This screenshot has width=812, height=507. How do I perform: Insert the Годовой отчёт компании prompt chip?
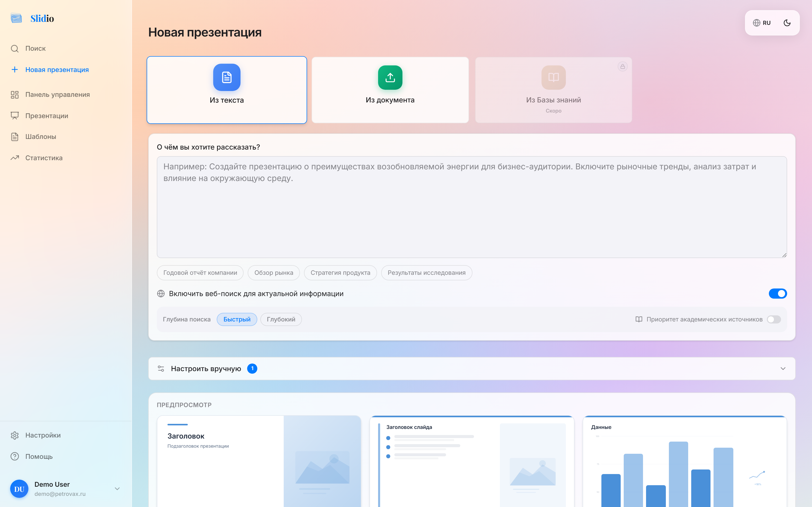(200, 273)
